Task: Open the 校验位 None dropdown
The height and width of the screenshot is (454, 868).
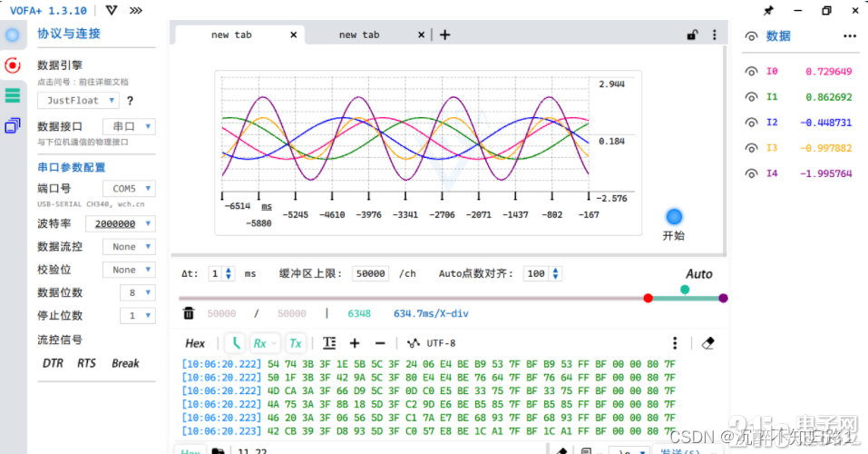Action: 129,270
